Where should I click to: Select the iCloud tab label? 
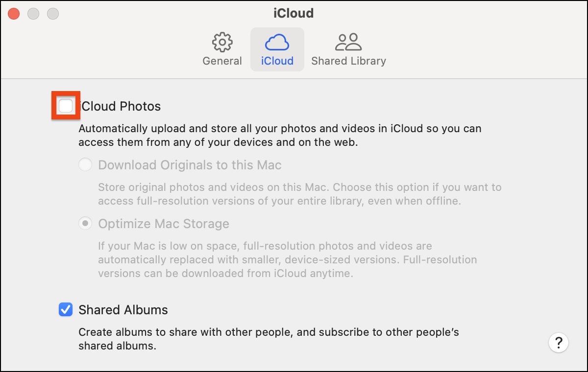point(277,61)
